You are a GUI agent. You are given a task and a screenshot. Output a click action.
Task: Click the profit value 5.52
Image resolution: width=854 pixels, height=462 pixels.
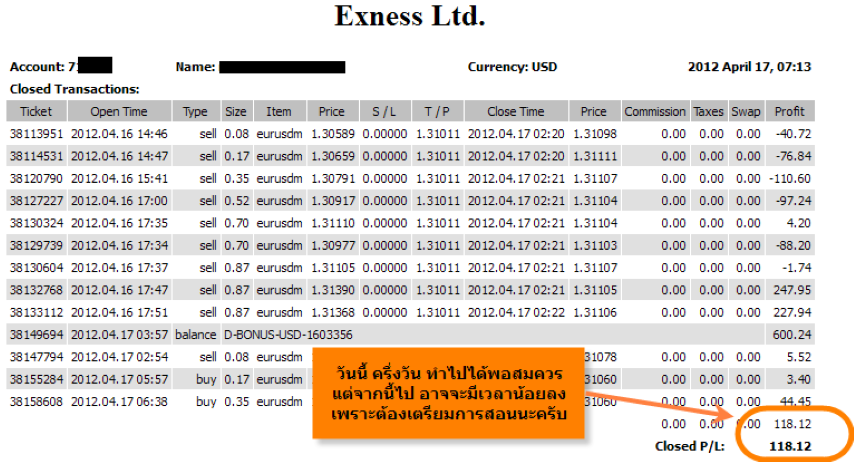click(x=799, y=357)
